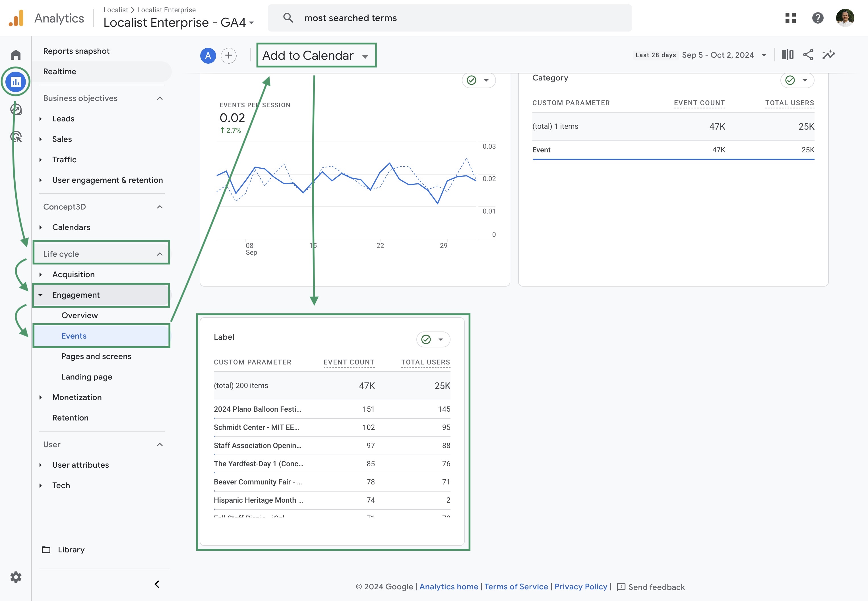
Task: Click the Analytics home link
Action: tap(448, 586)
